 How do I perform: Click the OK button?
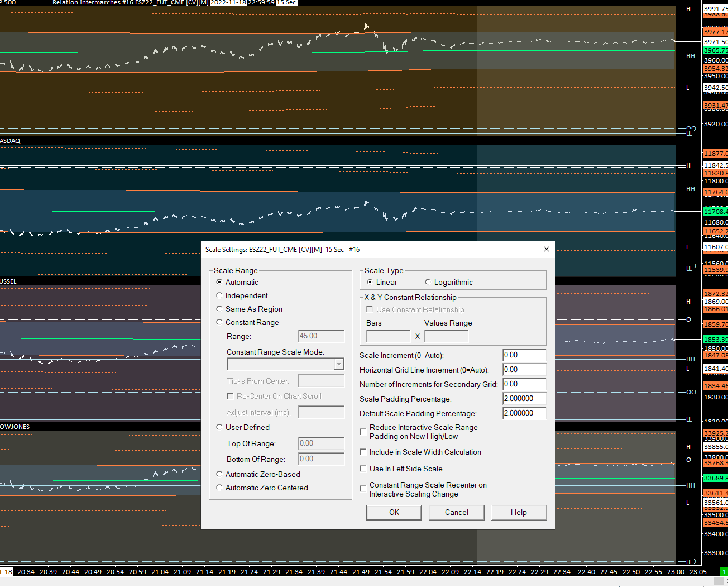394,512
